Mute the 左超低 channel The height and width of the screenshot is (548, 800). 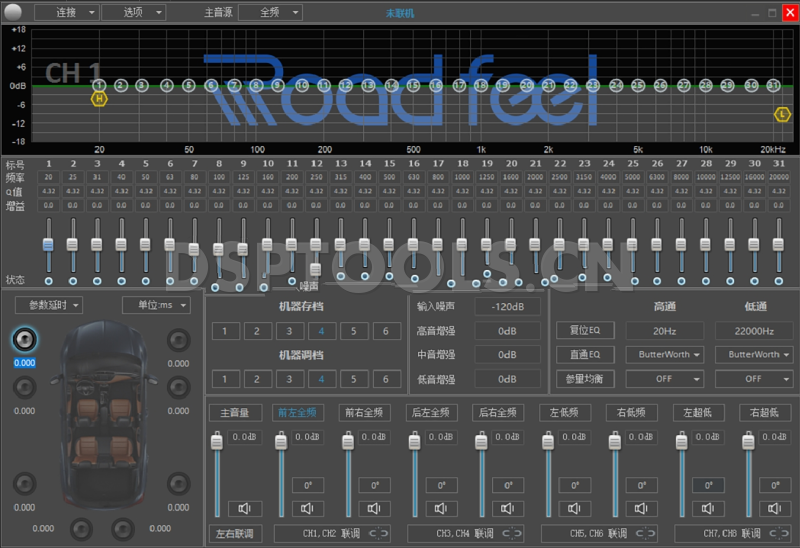pos(708,508)
